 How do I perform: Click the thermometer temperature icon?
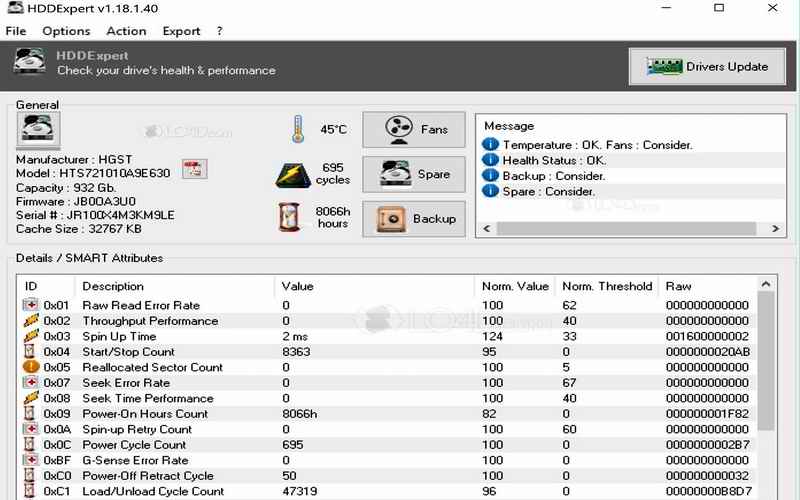(297, 130)
